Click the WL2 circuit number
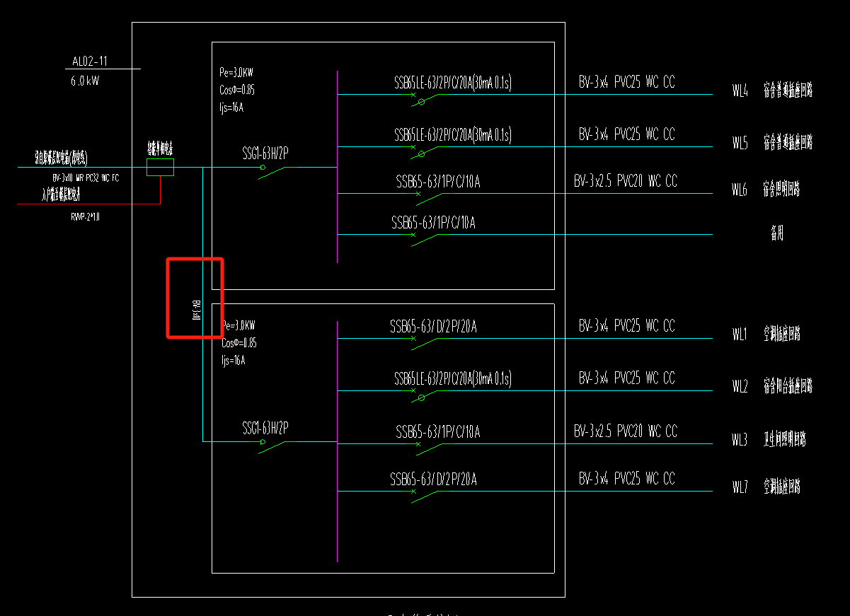This screenshot has width=850, height=616. 740,387
